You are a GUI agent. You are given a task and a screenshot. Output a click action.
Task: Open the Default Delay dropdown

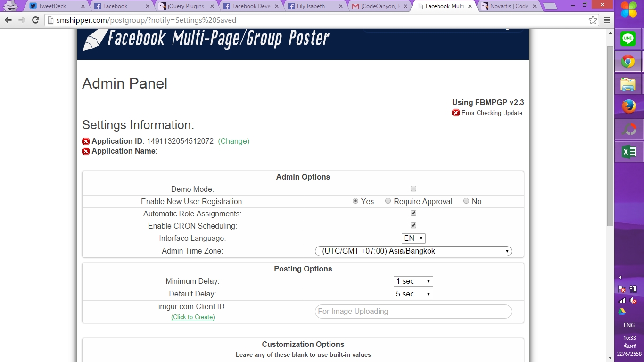coord(413,294)
